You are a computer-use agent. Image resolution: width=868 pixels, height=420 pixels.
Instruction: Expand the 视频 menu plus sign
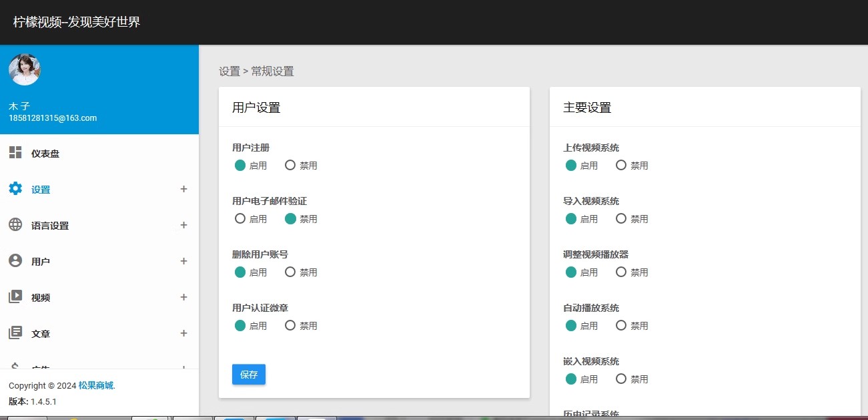pyautogui.click(x=183, y=297)
